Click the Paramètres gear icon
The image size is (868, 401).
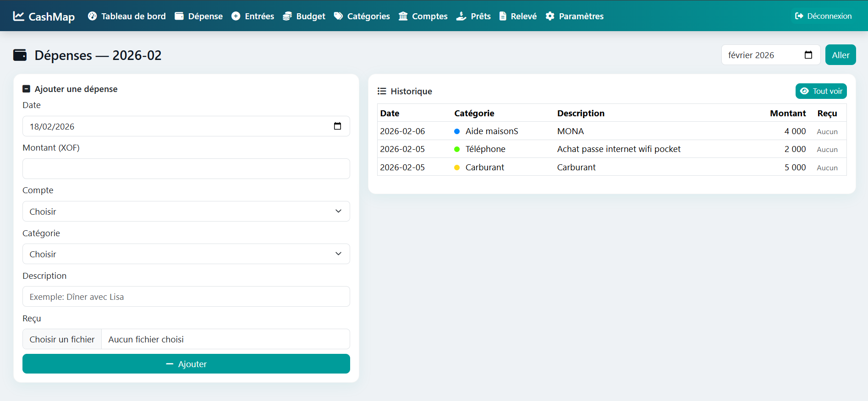[x=550, y=16]
